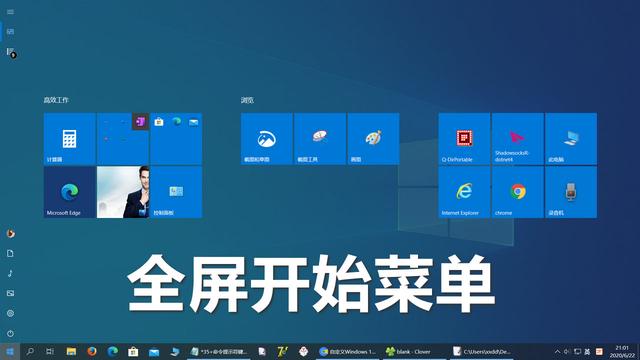Open the Shadowsocks tile

coord(518,139)
